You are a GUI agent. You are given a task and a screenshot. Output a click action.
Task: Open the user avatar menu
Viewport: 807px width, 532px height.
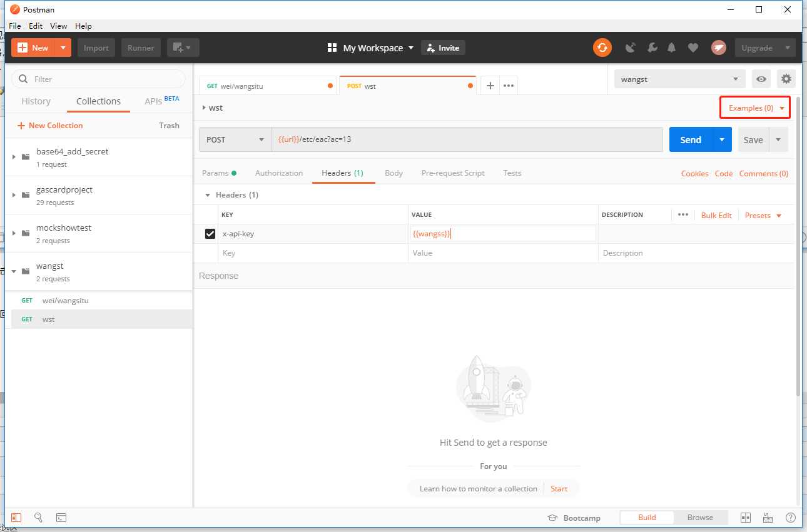tap(718, 48)
